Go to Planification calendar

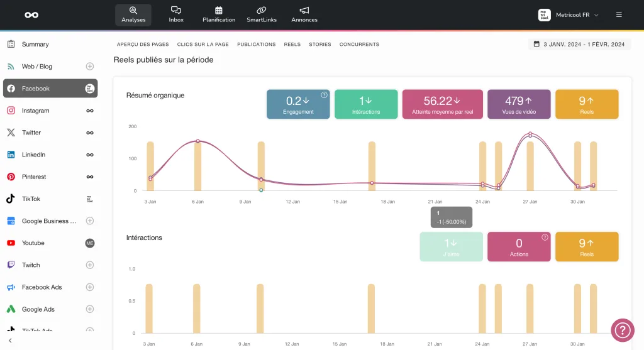pos(219,14)
